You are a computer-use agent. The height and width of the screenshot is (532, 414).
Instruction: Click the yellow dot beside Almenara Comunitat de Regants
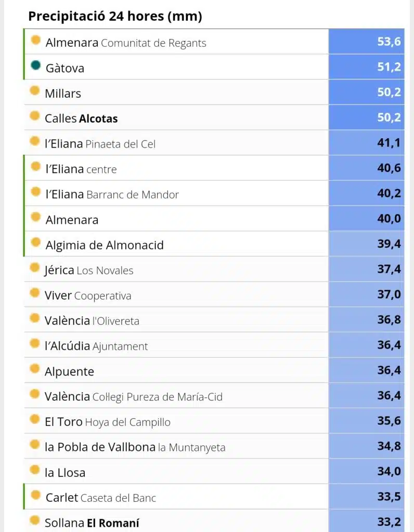(36, 40)
